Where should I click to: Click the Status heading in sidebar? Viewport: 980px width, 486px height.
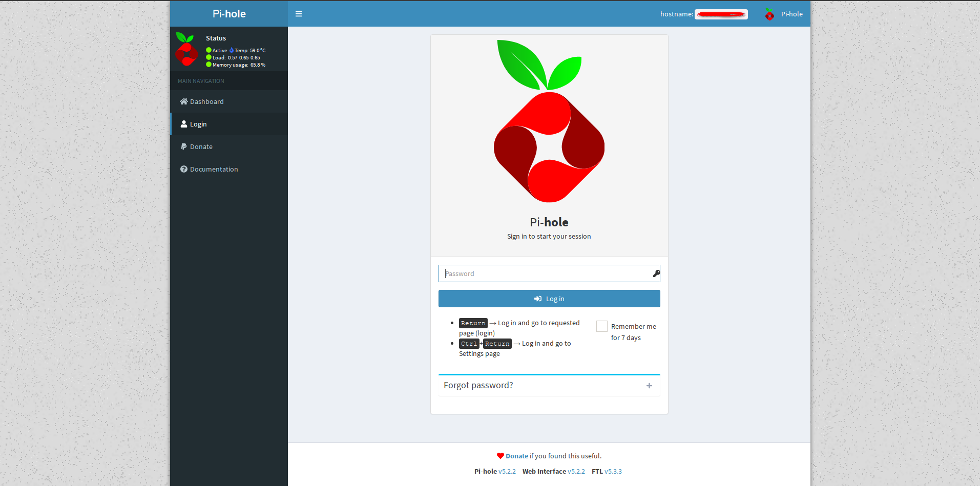tap(216, 38)
